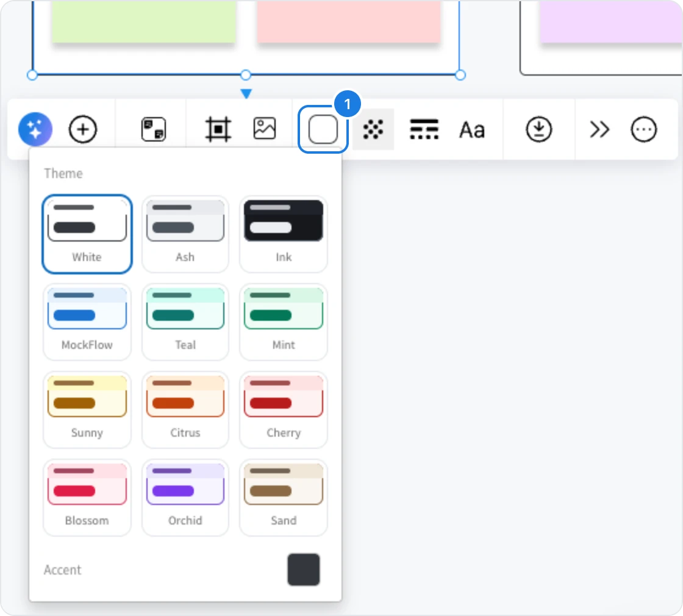Click the add (plus) circle icon
683x616 pixels.
click(x=83, y=129)
